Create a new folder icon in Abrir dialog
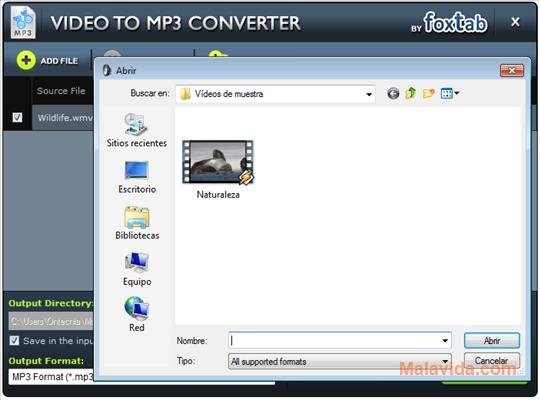The height and width of the screenshot is (400, 540). (429, 93)
